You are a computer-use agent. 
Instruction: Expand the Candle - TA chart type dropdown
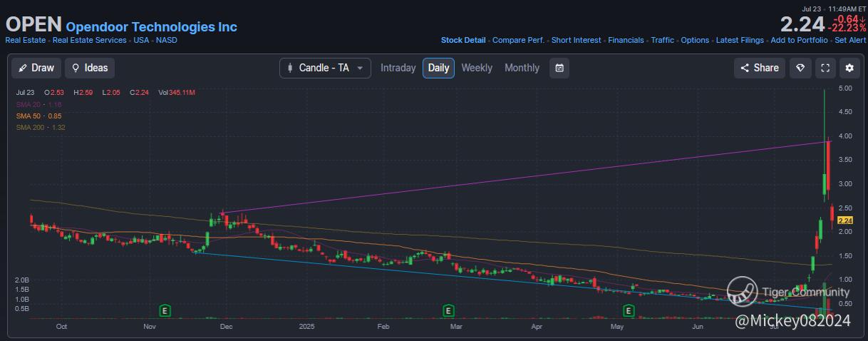(x=325, y=68)
